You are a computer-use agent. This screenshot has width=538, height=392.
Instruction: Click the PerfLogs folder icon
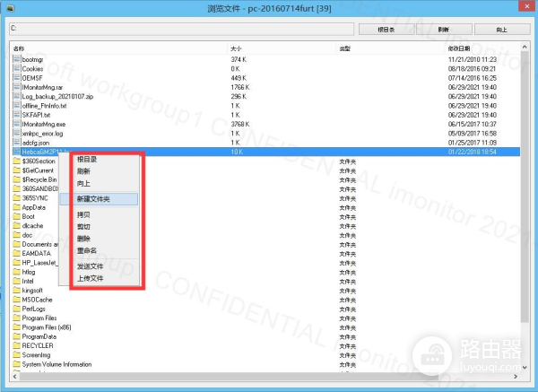coord(16,309)
